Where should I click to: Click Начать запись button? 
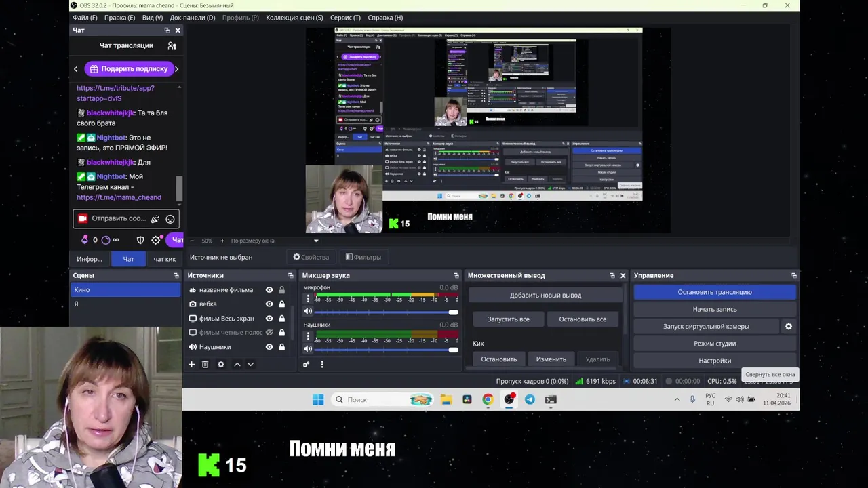pyautogui.click(x=715, y=309)
